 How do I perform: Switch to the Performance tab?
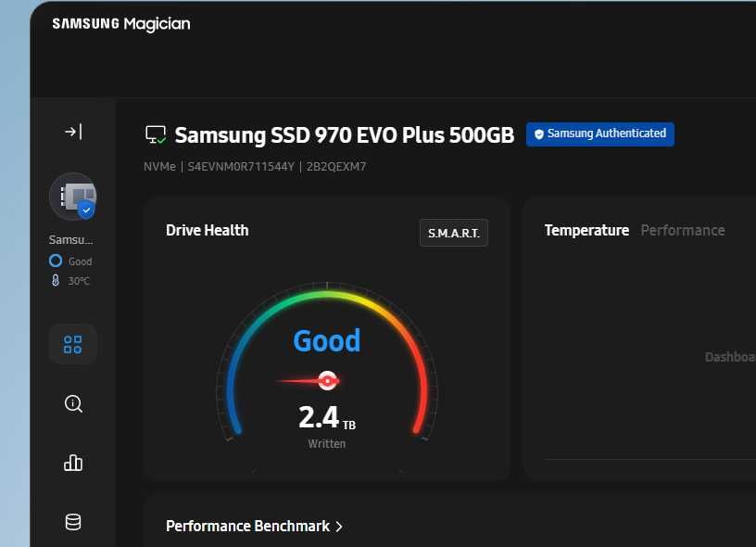click(682, 231)
